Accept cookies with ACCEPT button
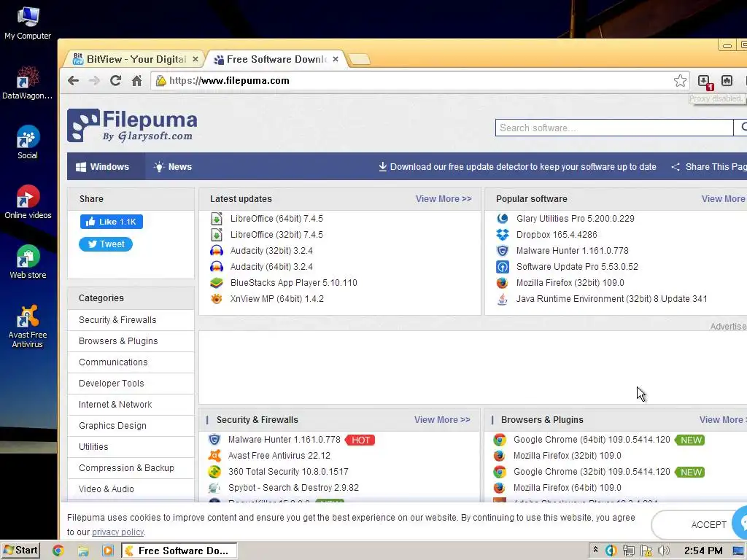 pos(695,525)
